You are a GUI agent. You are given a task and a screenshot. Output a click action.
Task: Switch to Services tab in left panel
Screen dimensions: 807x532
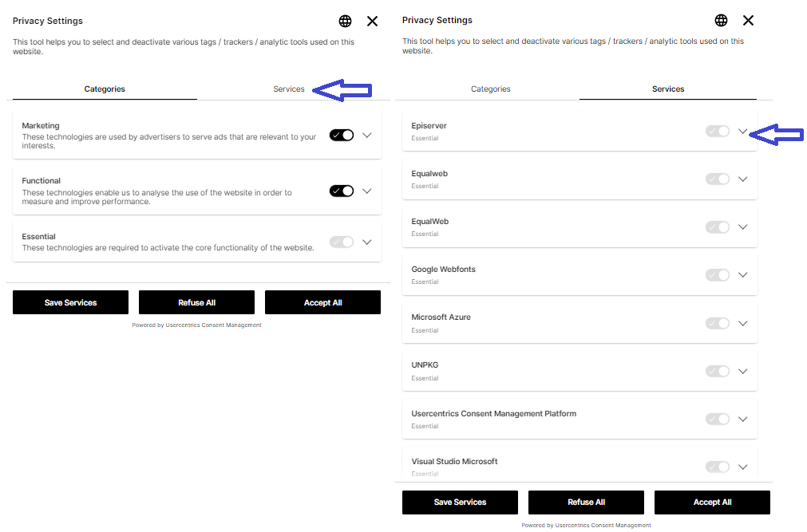tap(289, 89)
